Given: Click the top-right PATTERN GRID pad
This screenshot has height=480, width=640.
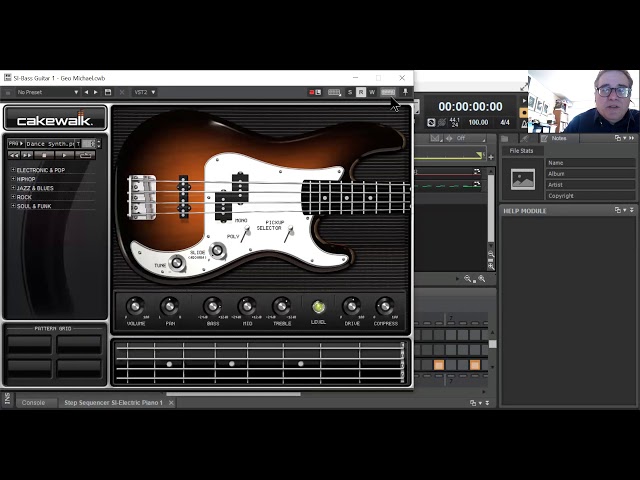Looking at the screenshot, I should [x=79, y=344].
